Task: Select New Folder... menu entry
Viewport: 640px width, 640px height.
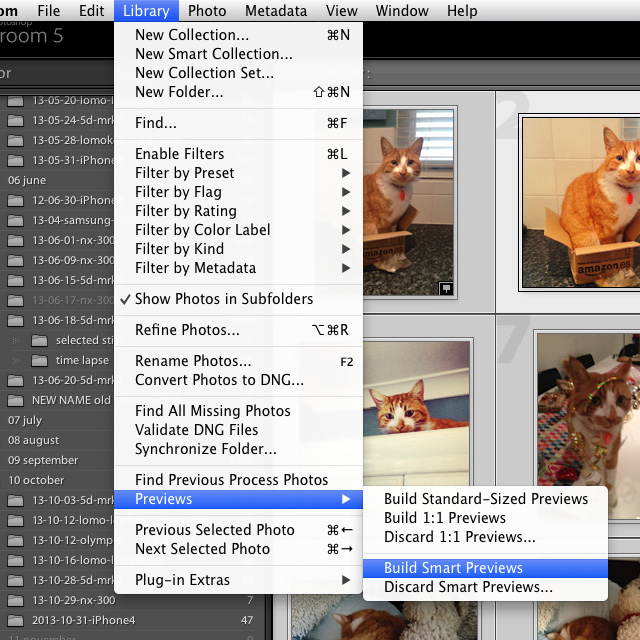Action: 238,92
